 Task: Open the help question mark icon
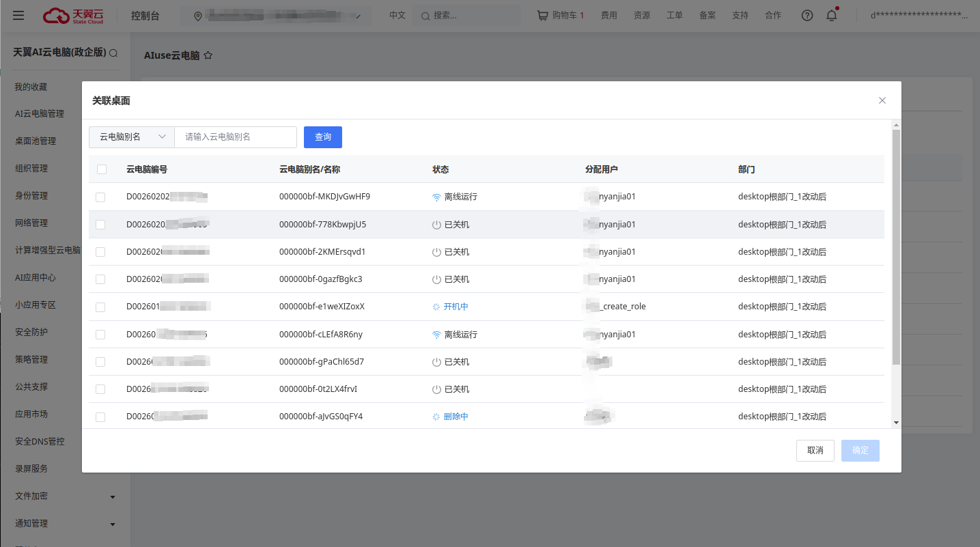(807, 16)
